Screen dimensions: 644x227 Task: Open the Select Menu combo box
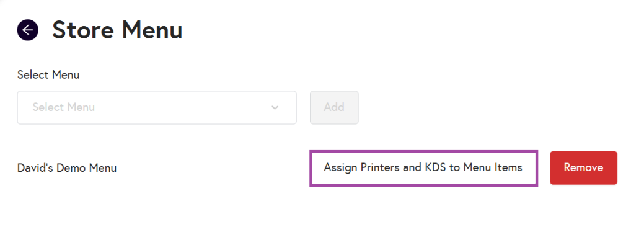[157, 107]
